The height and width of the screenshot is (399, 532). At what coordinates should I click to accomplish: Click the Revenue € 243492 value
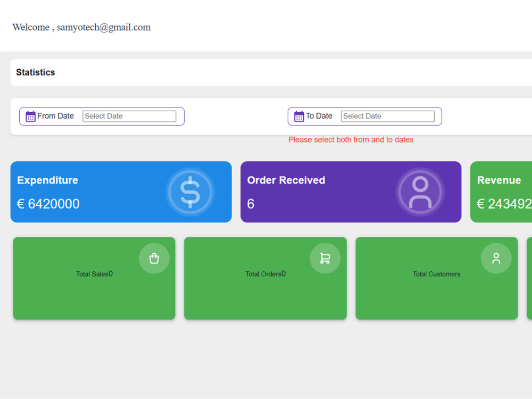point(504,204)
